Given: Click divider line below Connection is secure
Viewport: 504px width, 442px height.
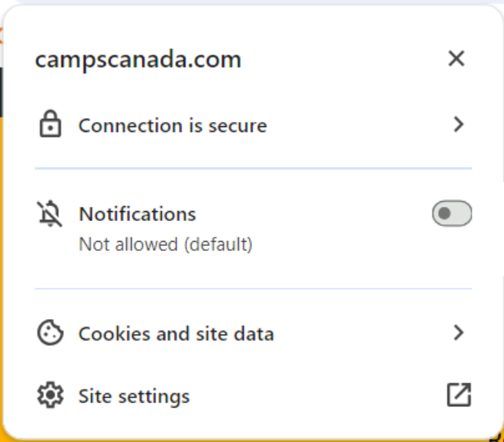Looking at the screenshot, I should (253, 169).
